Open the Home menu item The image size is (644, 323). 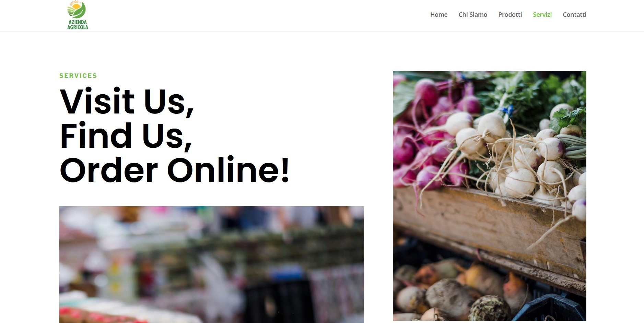[439, 15]
